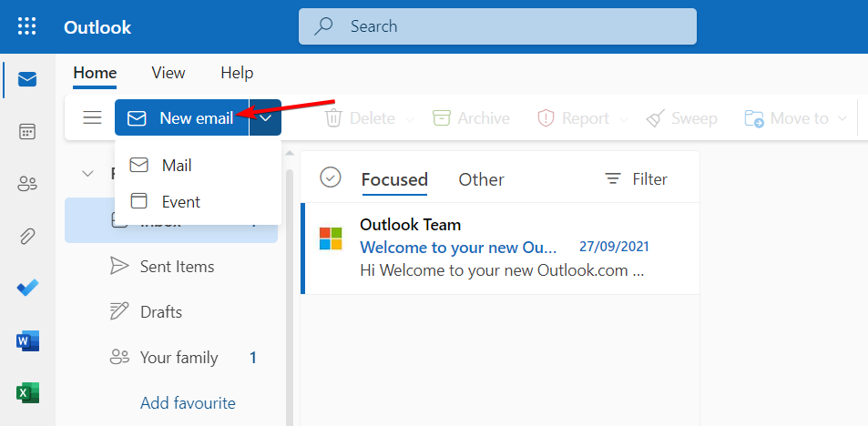Open the Sent Items folder
The image size is (868, 426).
[171, 266]
